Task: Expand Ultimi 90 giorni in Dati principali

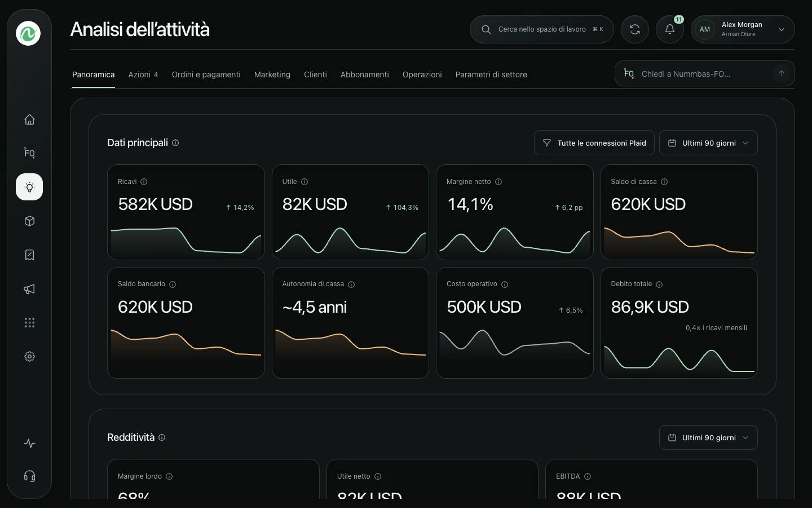Action: [x=708, y=143]
